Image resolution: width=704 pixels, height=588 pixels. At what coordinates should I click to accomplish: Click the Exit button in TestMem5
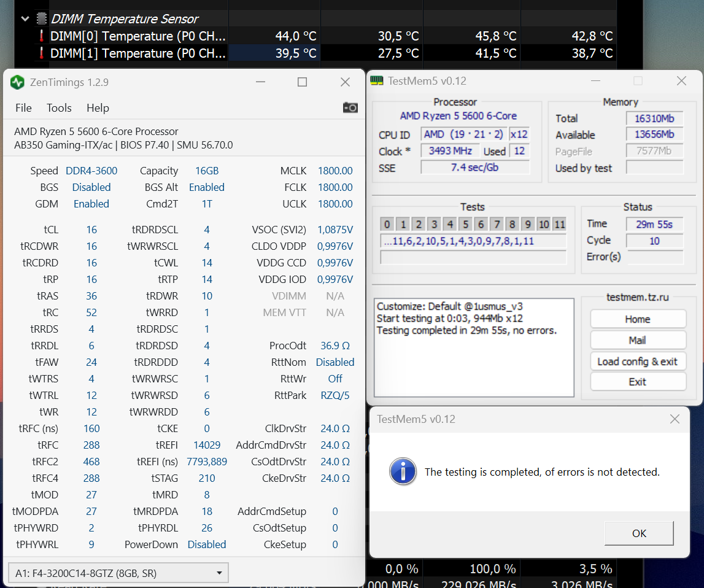coord(638,382)
